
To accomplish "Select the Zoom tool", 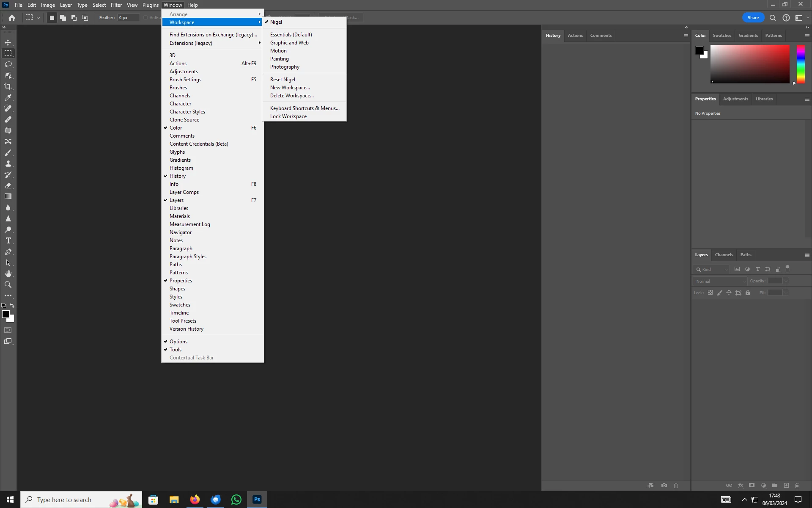I will pos(8,285).
